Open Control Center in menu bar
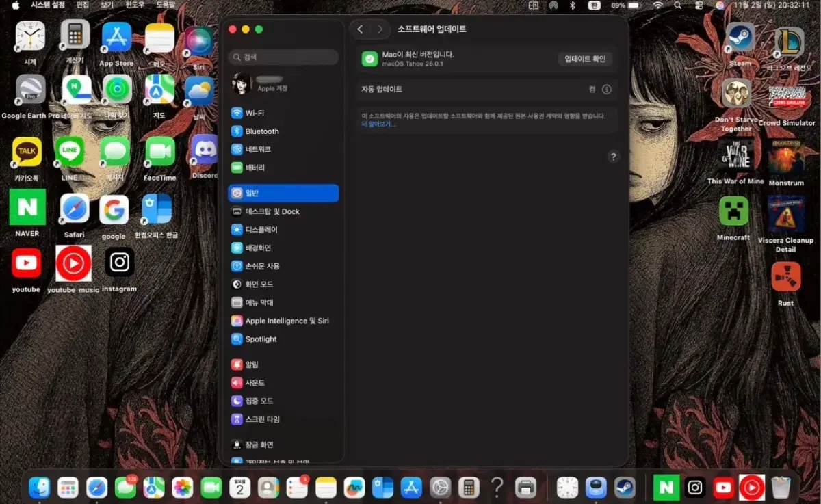Image resolution: width=821 pixels, height=504 pixels. (x=699, y=5)
